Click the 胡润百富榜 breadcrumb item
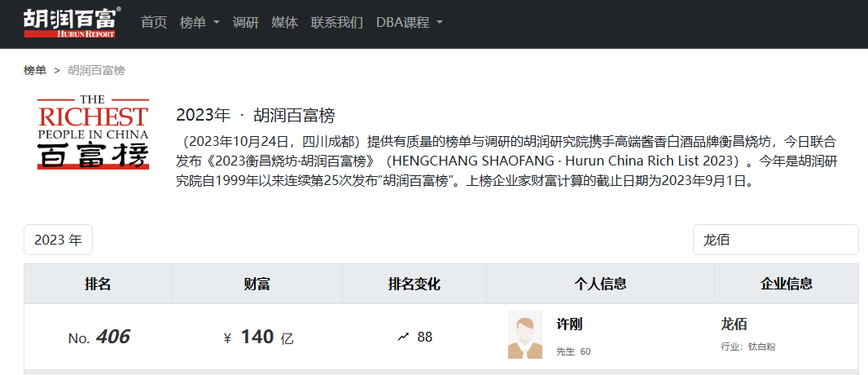 [x=96, y=70]
